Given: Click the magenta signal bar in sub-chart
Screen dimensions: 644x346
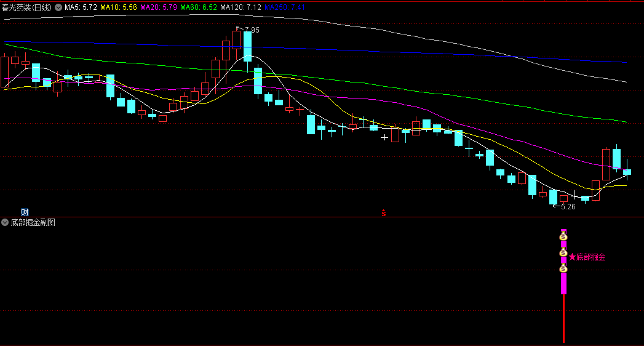Looking at the screenshot, I should pyautogui.click(x=563, y=262).
